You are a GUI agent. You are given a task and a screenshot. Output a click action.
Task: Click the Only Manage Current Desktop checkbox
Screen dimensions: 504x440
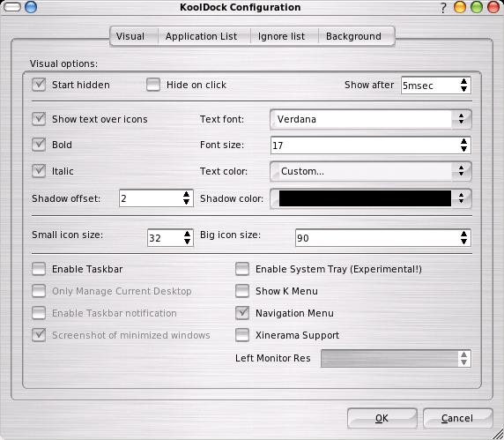coord(39,291)
